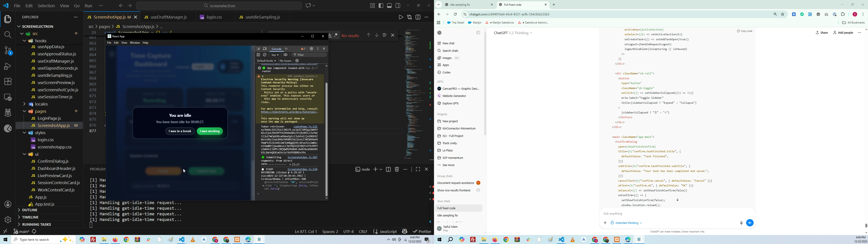Image resolution: width=868 pixels, height=244 pixels.
Task: Click the 'I was working' button
Action: click(x=210, y=131)
